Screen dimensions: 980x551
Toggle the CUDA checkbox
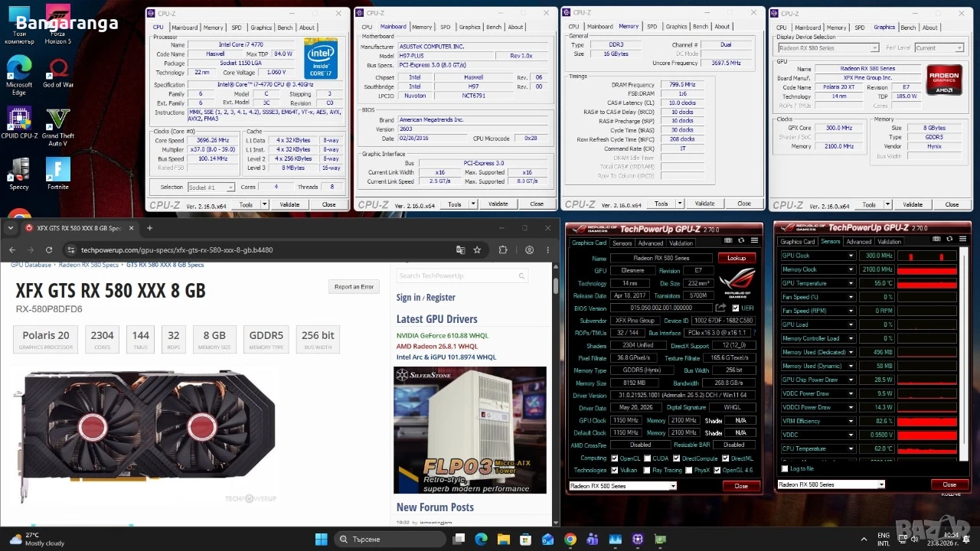[x=647, y=458]
